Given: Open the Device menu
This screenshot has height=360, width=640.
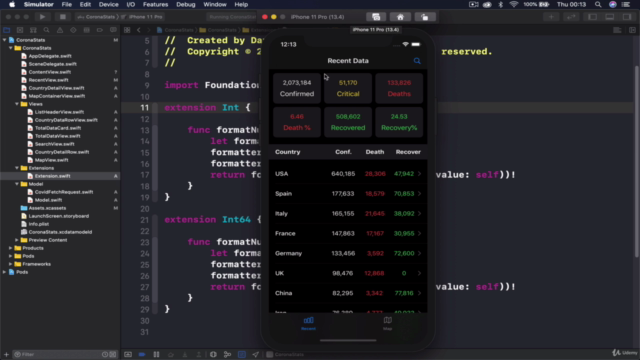Looking at the screenshot, I should click(109, 4).
